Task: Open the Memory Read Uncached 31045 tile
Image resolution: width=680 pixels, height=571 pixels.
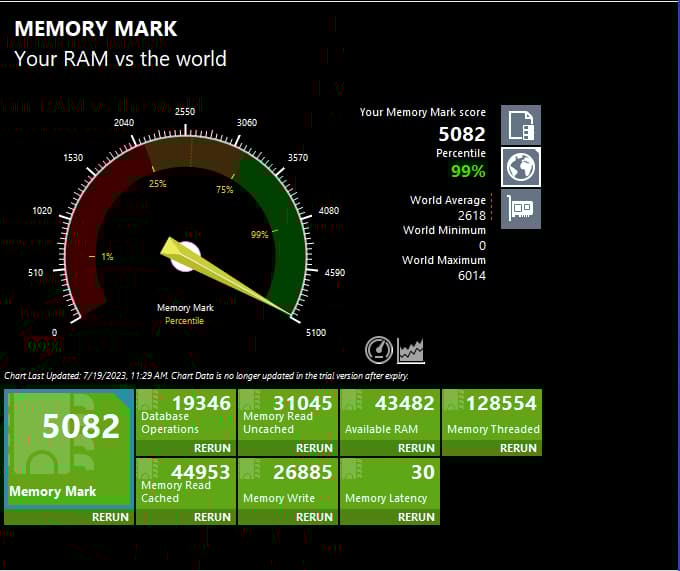Action: 288,415
